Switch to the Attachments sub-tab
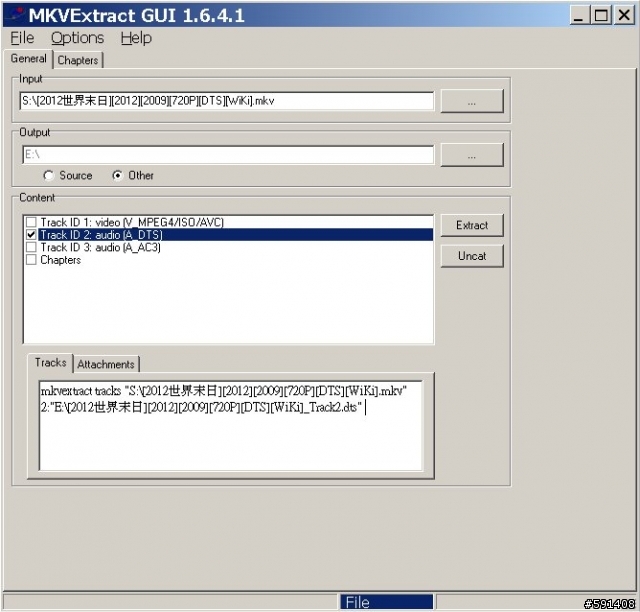This screenshot has height=612, width=640. click(106, 364)
